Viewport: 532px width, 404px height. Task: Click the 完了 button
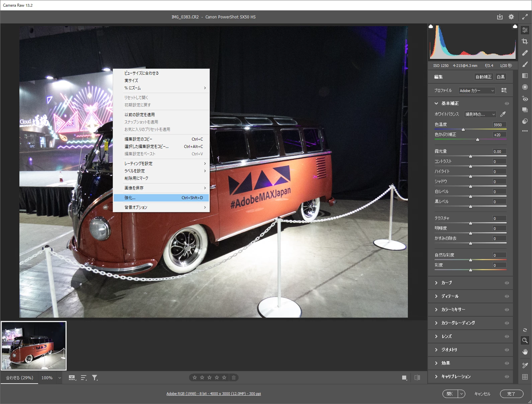click(512, 394)
